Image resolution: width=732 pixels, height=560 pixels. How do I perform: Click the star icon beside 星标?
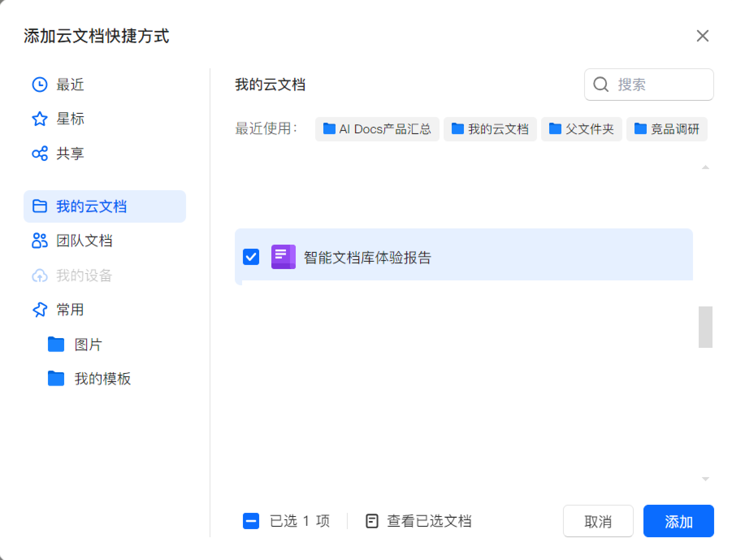tap(39, 119)
